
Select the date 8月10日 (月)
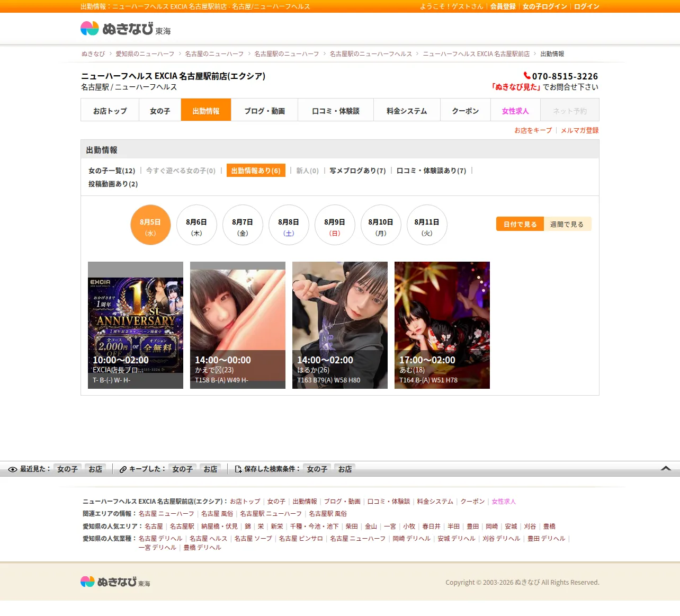[381, 225]
